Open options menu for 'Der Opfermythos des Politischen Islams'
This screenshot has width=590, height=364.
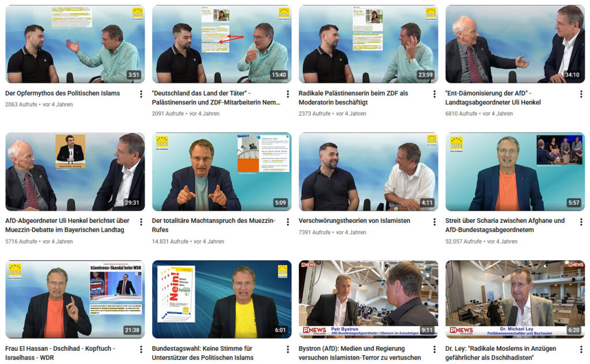coord(141,94)
